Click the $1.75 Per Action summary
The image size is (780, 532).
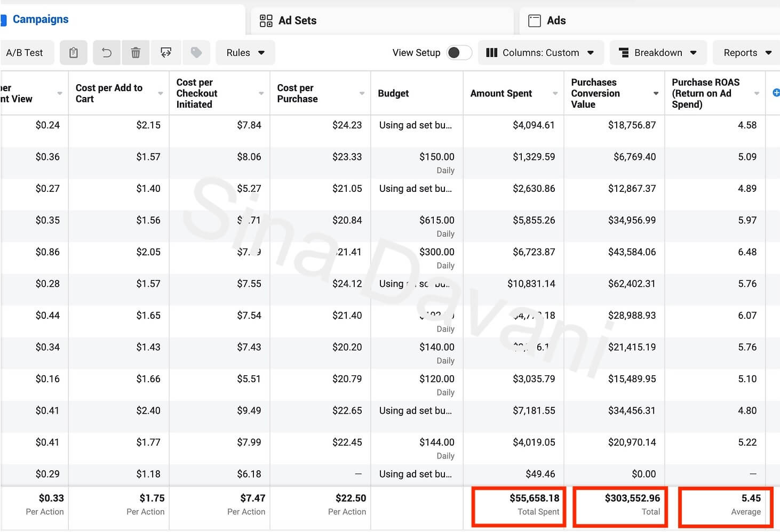click(x=145, y=504)
